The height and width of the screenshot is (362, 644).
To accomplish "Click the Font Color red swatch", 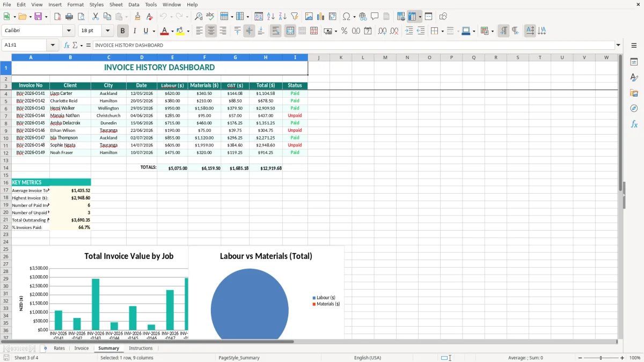I will coord(164,31).
